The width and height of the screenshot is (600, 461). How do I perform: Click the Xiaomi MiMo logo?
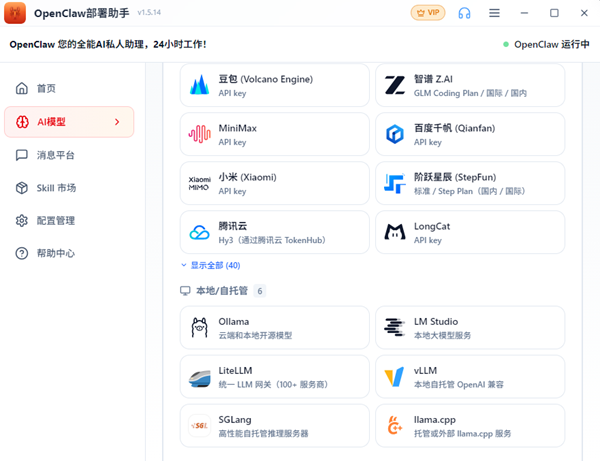pyautogui.click(x=199, y=184)
